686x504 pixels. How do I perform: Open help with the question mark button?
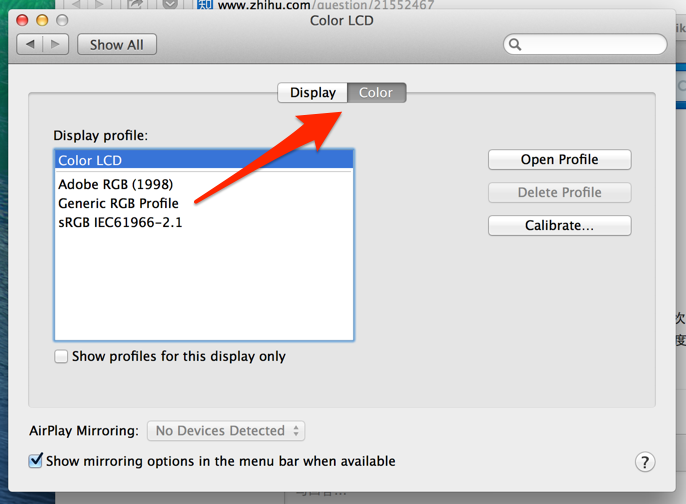645,462
